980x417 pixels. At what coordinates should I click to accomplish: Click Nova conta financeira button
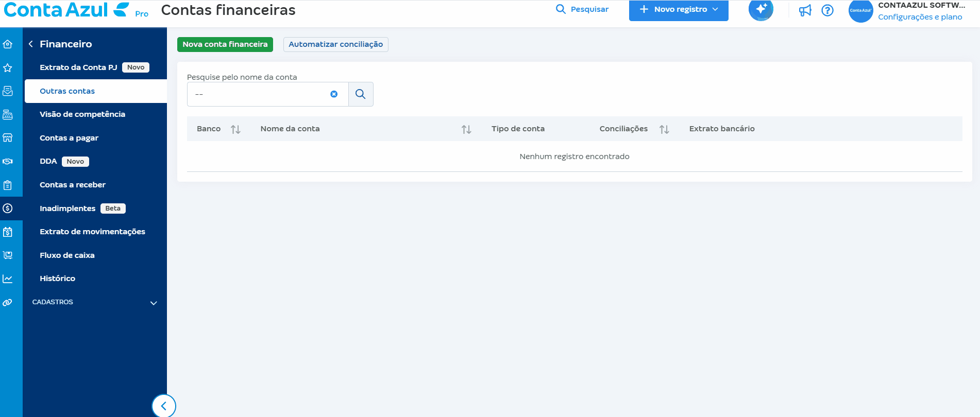point(225,44)
